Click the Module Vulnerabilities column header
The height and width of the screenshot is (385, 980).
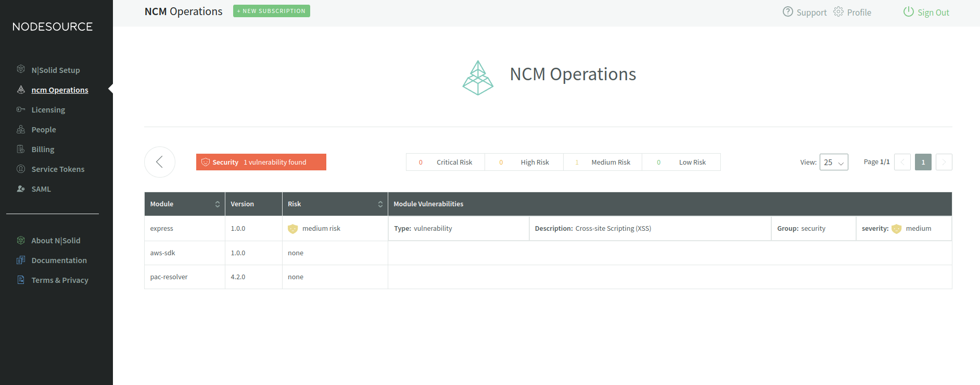coord(670,204)
